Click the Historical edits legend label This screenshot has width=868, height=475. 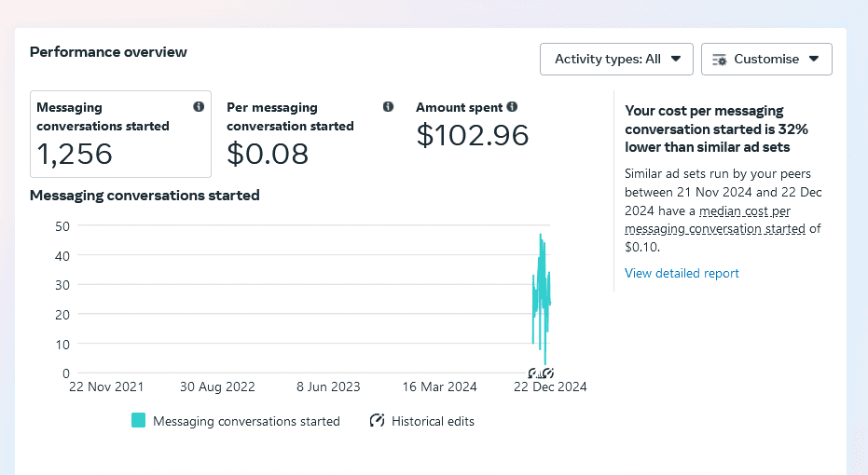tap(433, 421)
